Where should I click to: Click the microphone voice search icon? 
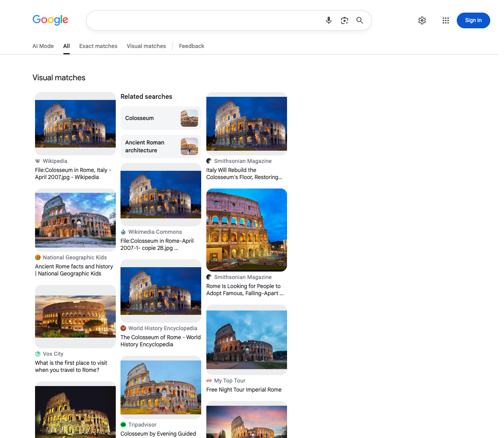(329, 20)
